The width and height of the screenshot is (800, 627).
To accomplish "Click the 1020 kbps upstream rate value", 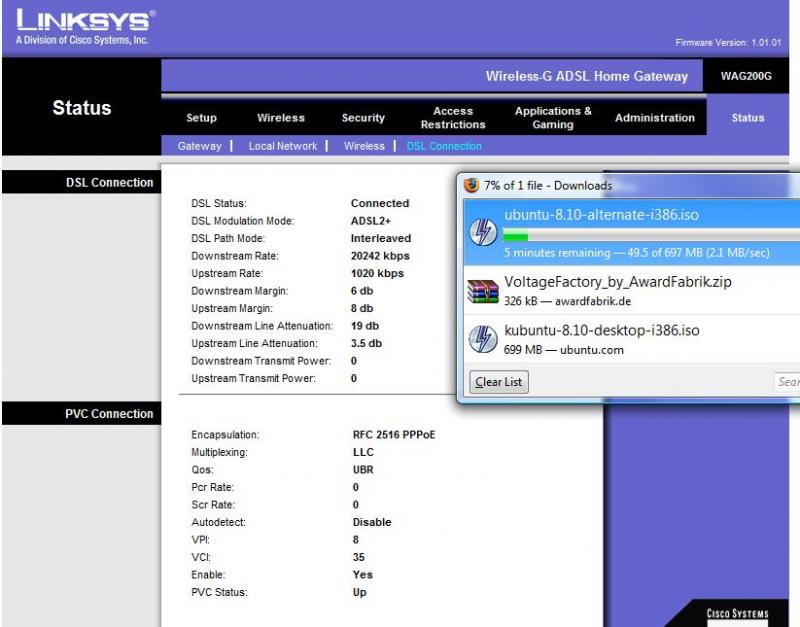I will coord(377,273).
